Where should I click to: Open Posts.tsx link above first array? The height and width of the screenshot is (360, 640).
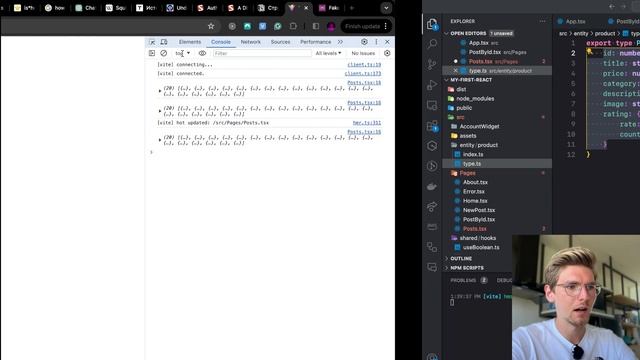tap(364, 83)
